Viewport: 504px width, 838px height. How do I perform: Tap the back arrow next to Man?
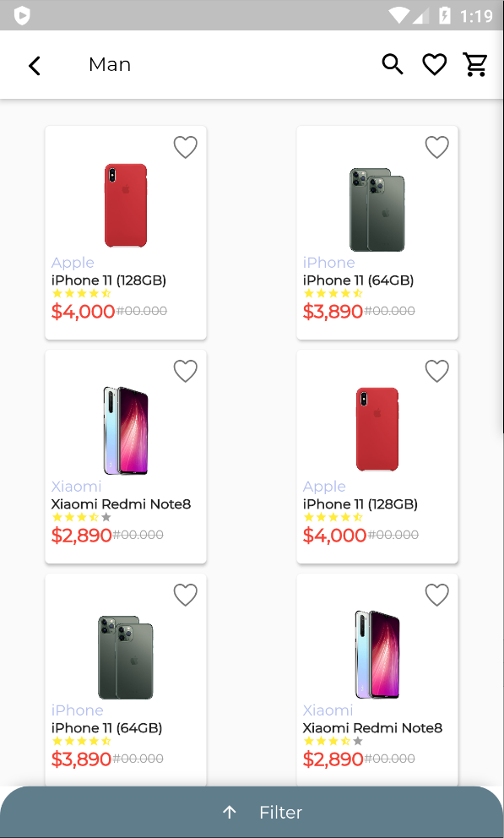click(35, 66)
